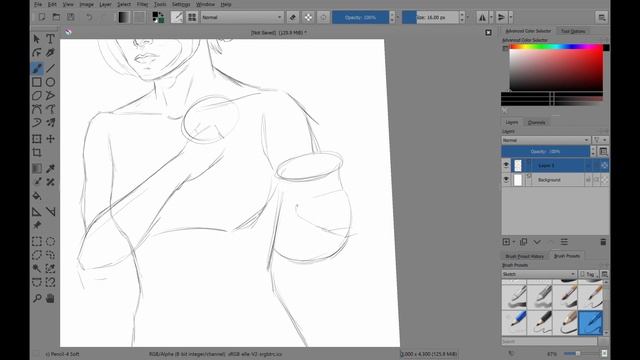Select the Calligraphy tool
The height and width of the screenshot is (360, 640).
pyautogui.click(x=50, y=53)
